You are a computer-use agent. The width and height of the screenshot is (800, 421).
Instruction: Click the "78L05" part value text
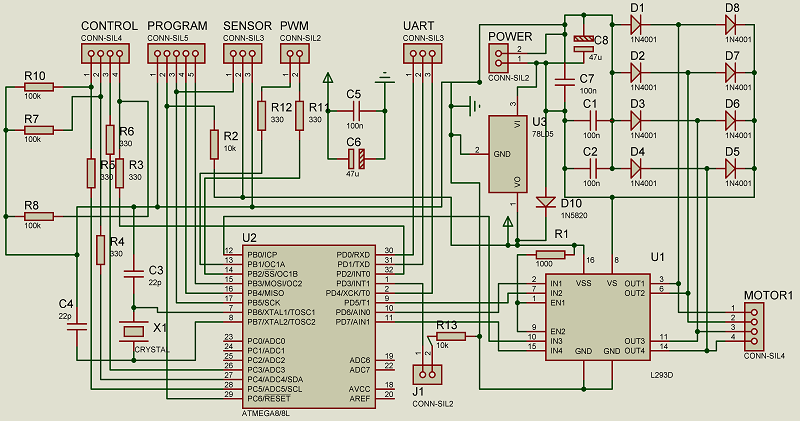(543, 134)
